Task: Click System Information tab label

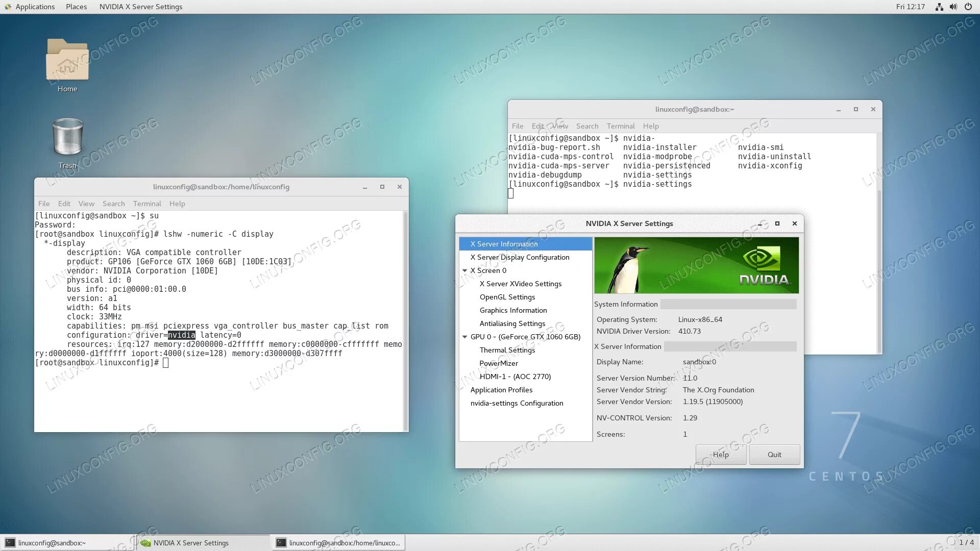Action: pyautogui.click(x=626, y=304)
